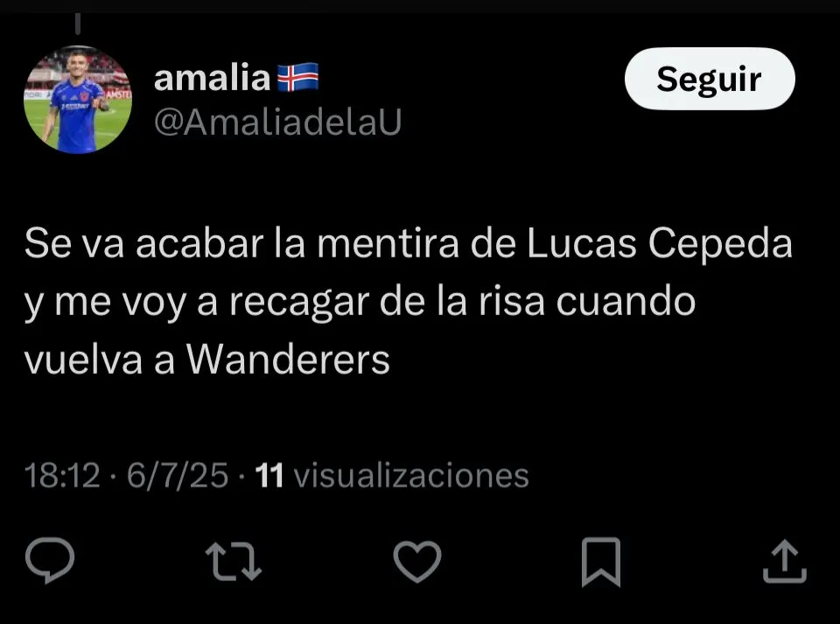Like the tweet with the heart icon

(x=417, y=561)
